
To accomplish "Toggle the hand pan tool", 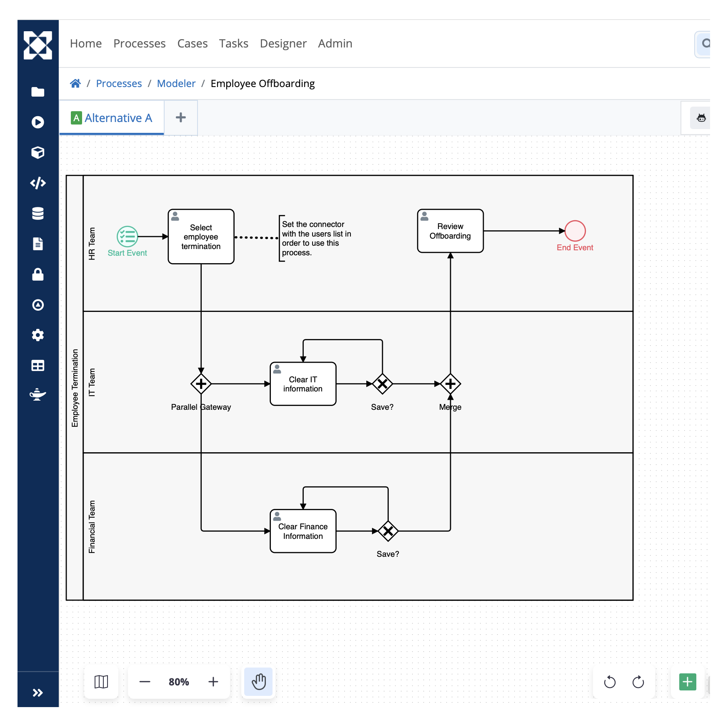I will coord(258,682).
